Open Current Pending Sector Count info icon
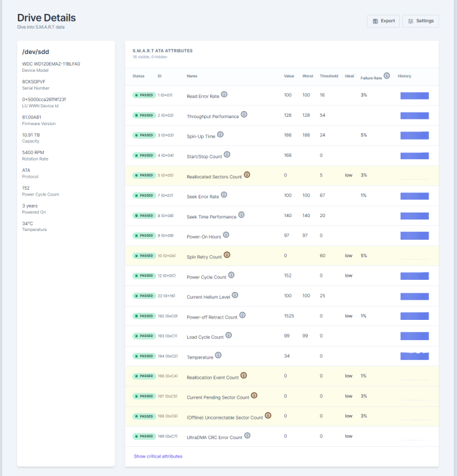The height and width of the screenshot is (476, 457). pos(254,395)
